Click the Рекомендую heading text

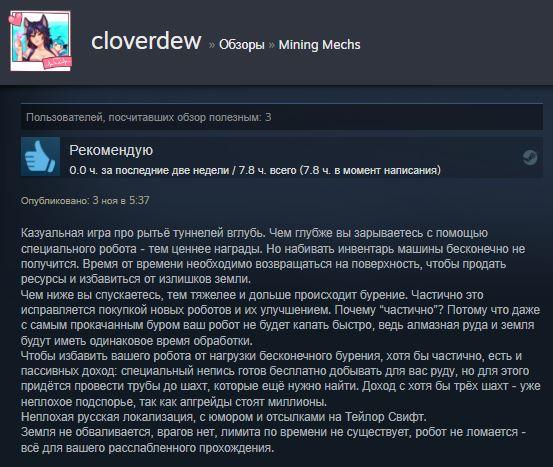click(111, 150)
